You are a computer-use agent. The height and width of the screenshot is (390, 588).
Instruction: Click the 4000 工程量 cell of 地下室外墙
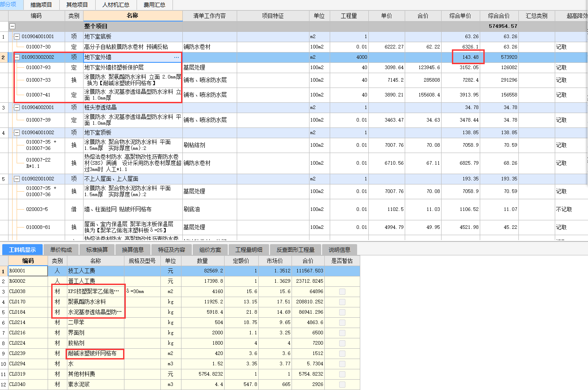coord(349,57)
